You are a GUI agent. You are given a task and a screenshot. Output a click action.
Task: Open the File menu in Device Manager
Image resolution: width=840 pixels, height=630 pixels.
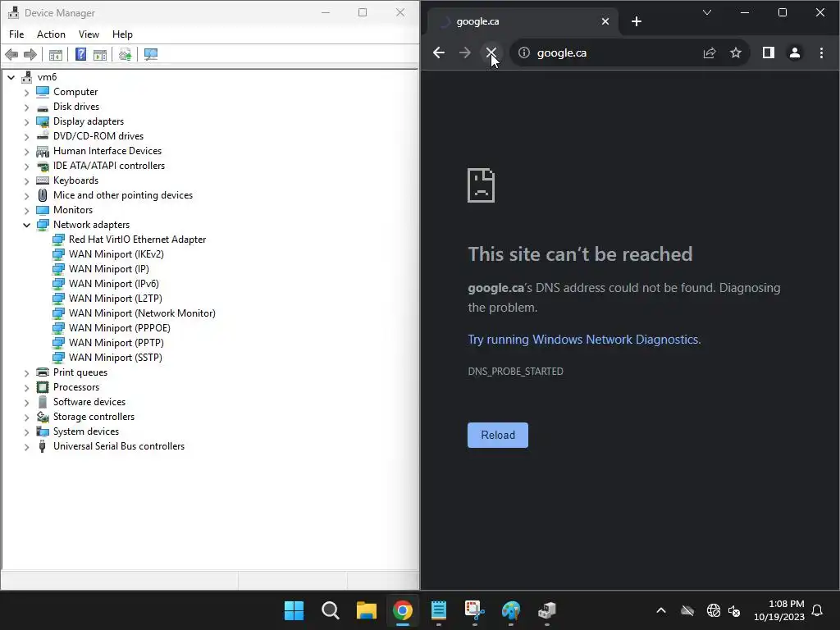pos(16,34)
